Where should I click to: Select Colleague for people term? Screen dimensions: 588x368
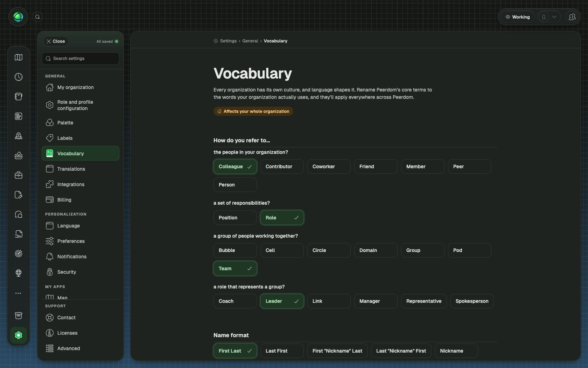click(235, 166)
